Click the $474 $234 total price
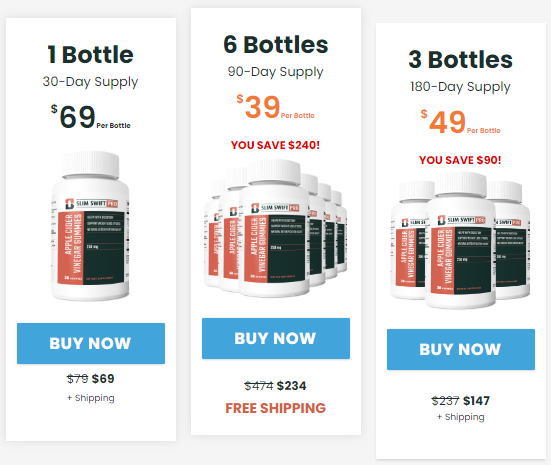This screenshot has height=465, width=551. (276, 386)
